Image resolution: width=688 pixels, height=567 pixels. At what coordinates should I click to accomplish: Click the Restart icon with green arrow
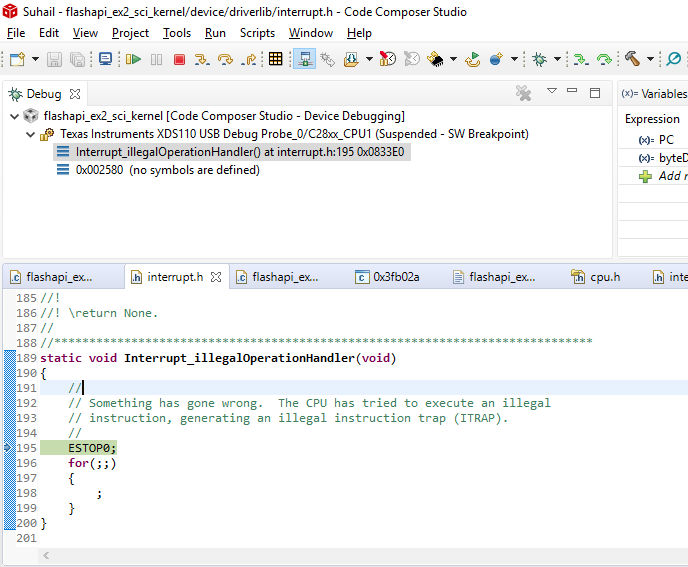tap(473, 59)
